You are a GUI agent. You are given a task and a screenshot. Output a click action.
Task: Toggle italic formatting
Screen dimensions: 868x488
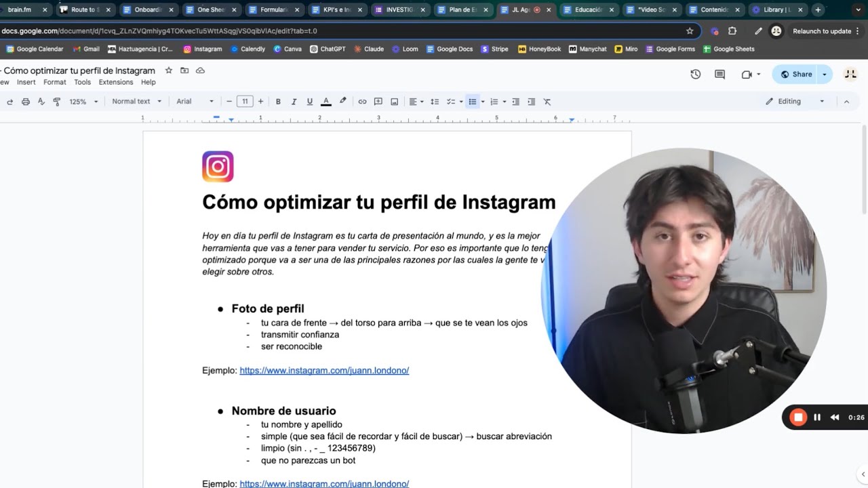coord(294,102)
